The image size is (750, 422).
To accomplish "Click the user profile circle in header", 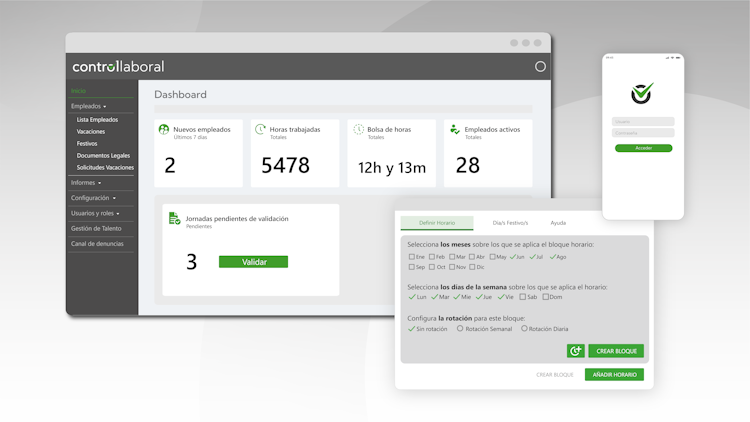I will [x=540, y=67].
